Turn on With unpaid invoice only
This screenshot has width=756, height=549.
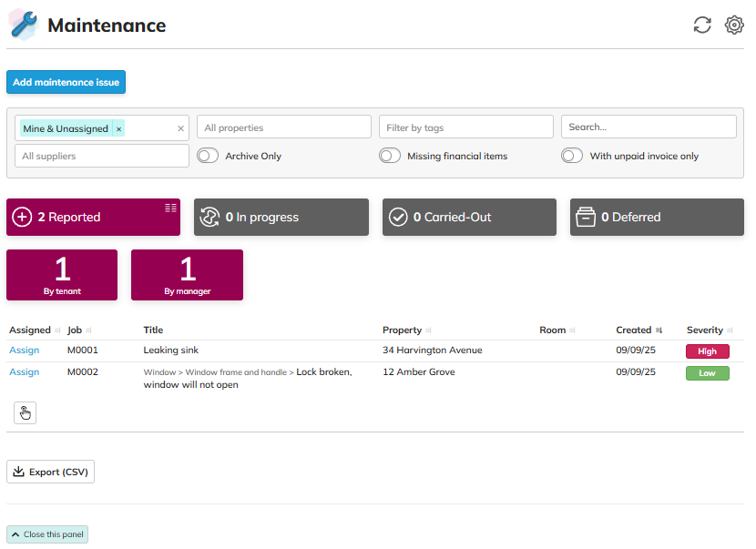(572, 156)
